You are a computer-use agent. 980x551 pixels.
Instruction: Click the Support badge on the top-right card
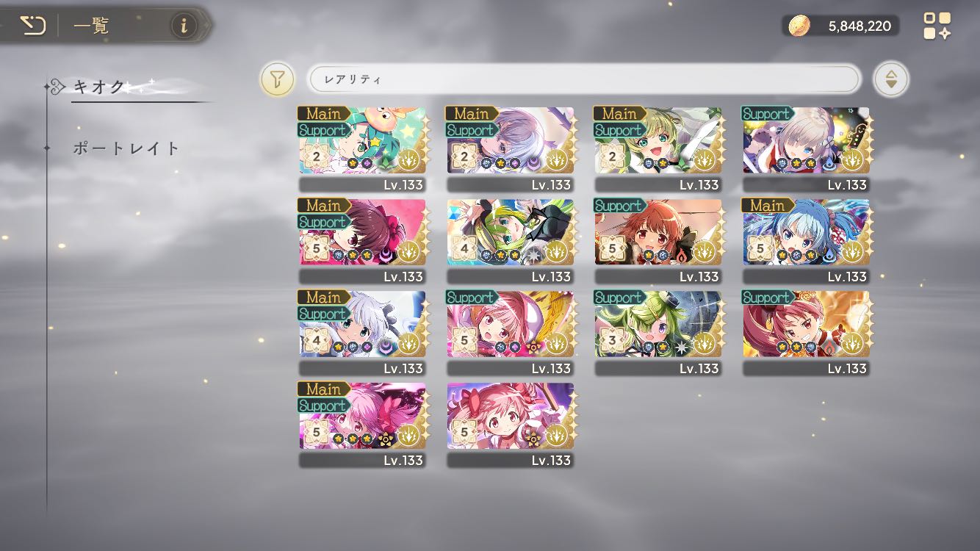[x=768, y=114]
